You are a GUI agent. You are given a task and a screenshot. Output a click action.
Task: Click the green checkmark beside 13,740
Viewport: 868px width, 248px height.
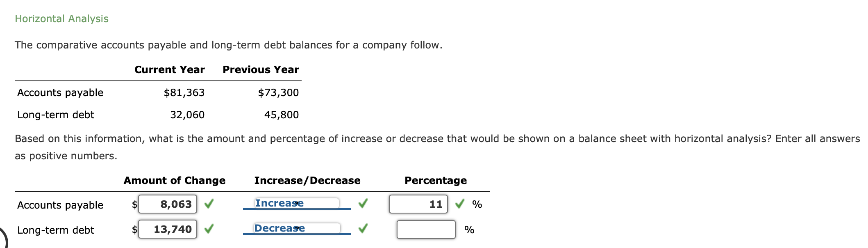(x=208, y=229)
